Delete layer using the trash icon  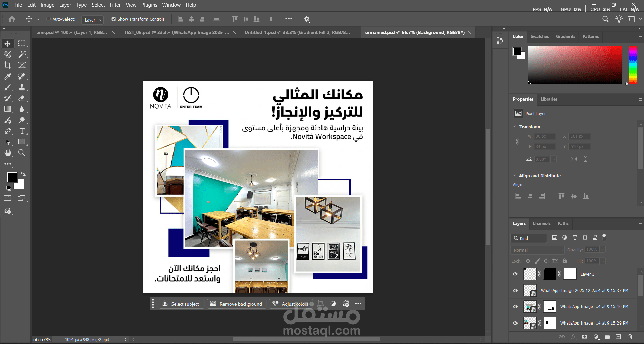tap(630, 337)
